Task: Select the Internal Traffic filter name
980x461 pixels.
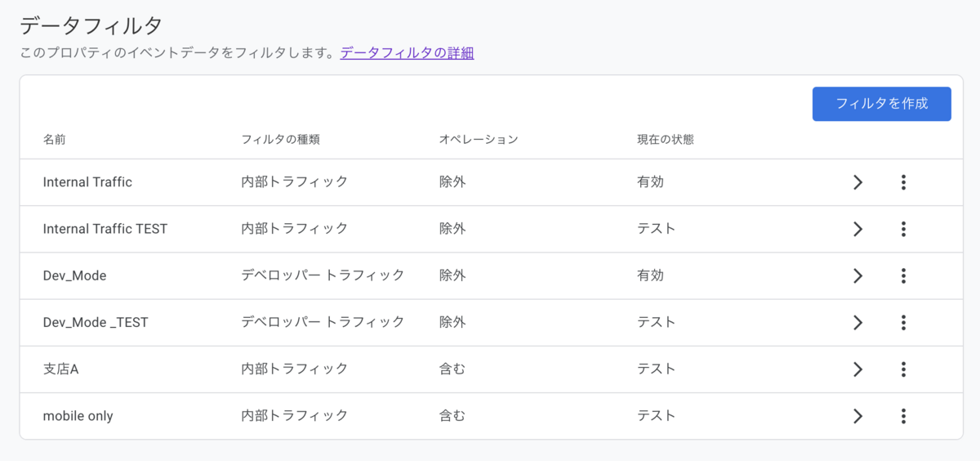Action: point(87,182)
